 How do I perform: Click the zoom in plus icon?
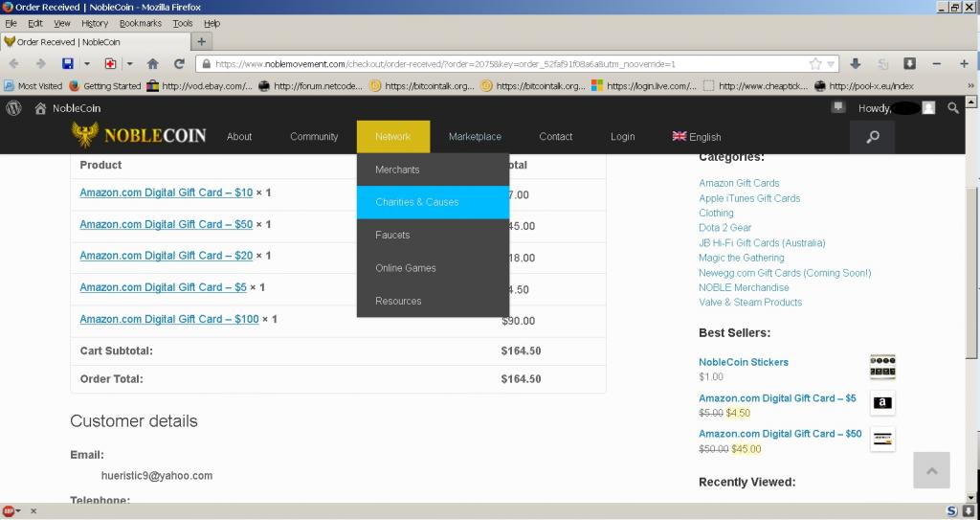[964, 64]
